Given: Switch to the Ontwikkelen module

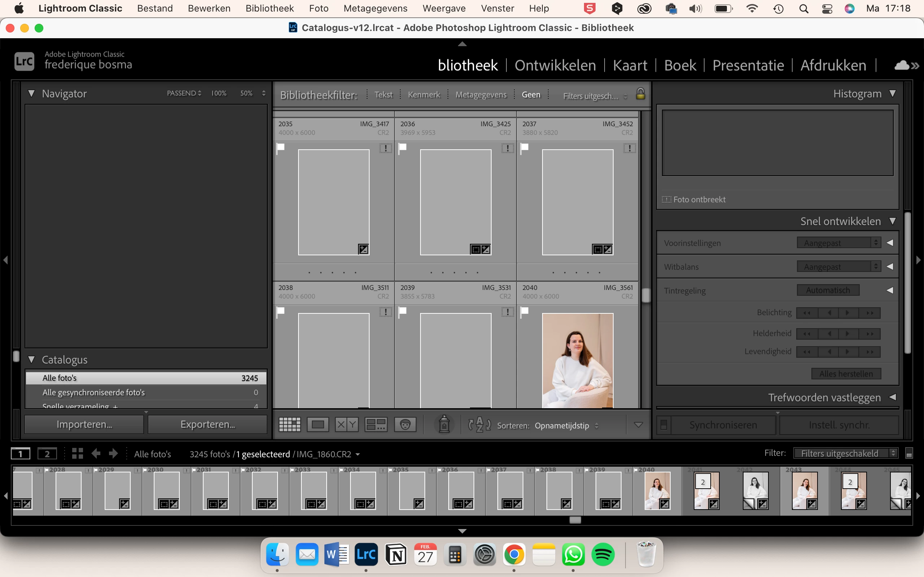Looking at the screenshot, I should 555,65.
